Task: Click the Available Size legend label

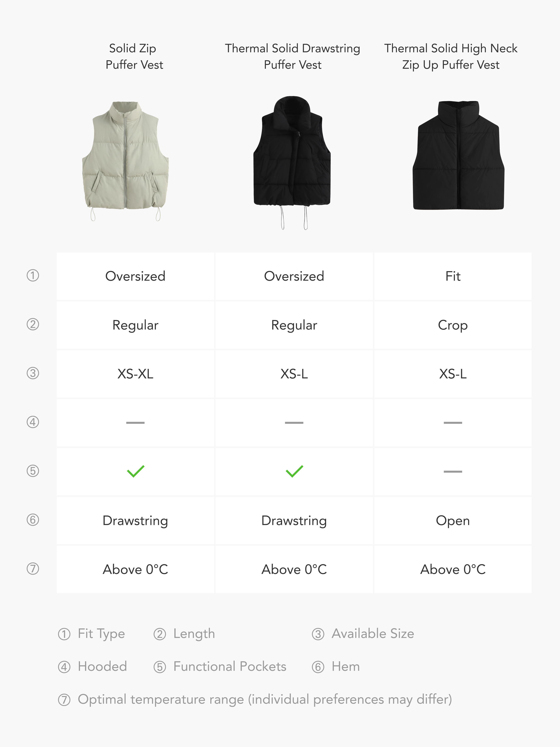Action: click(373, 633)
